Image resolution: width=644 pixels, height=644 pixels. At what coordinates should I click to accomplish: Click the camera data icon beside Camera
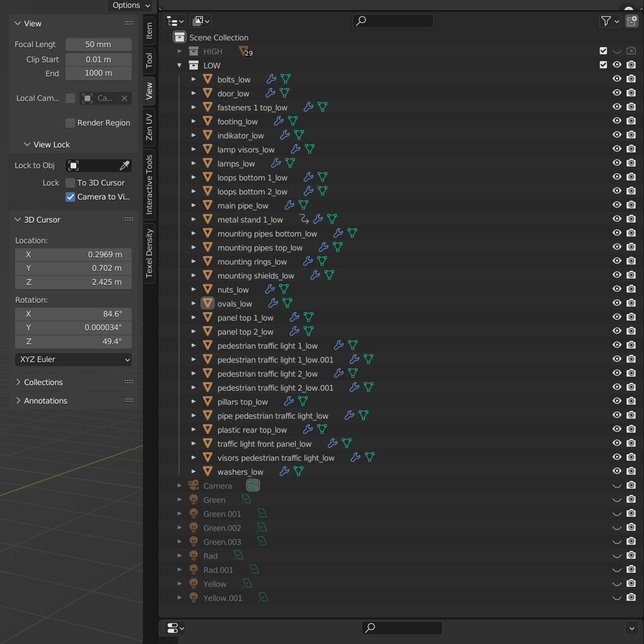253,485
